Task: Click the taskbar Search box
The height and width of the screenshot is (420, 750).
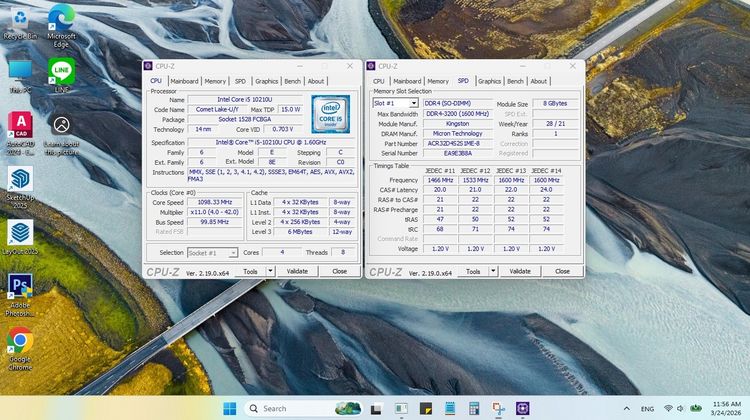Action: coord(304,409)
